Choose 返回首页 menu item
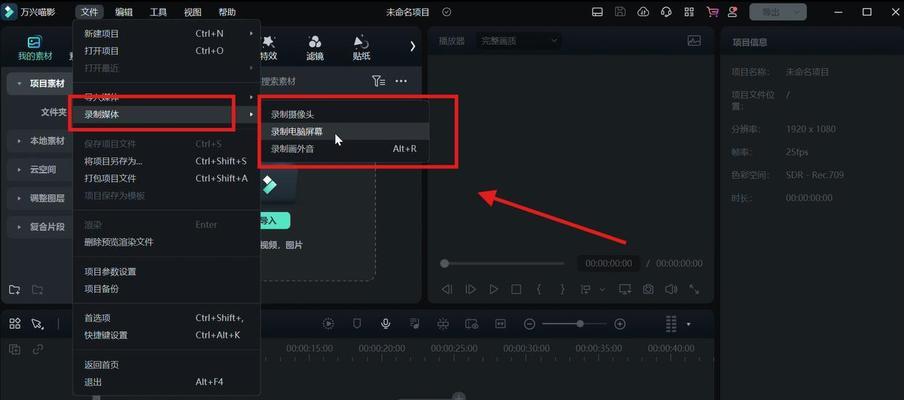This screenshot has height=400, width=904. (x=167, y=365)
